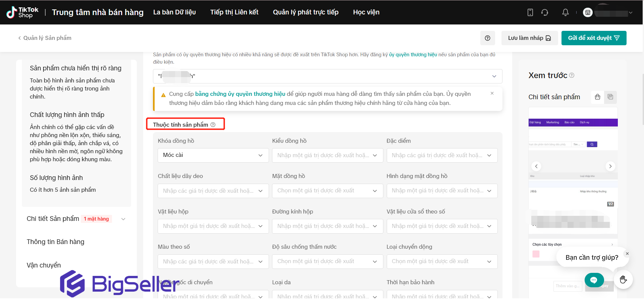
Task: Select shopping bag preview mode icon
Action: click(597, 97)
